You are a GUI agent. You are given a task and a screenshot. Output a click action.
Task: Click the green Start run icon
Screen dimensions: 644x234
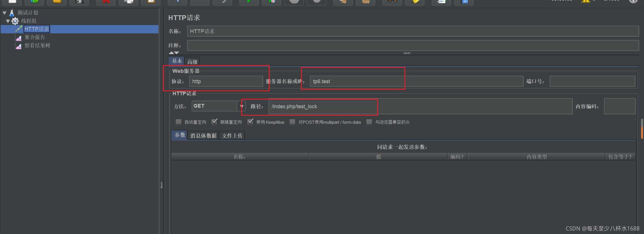pyautogui.click(x=249, y=2)
